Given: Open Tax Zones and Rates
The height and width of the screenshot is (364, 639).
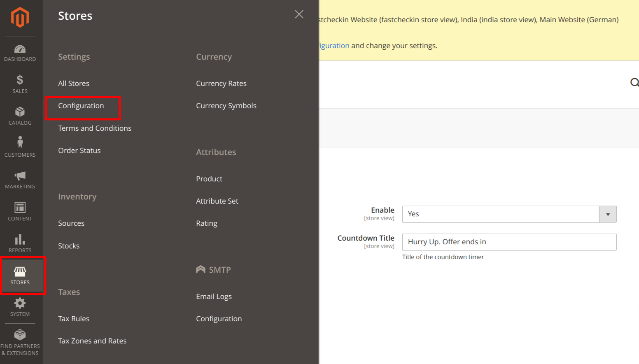Looking at the screenshot, I should 92,341.
